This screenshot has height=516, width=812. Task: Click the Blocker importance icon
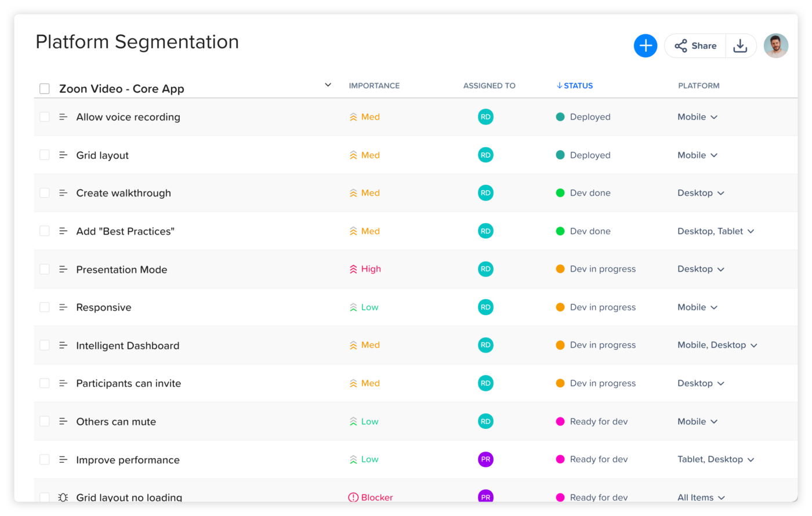pyautogui.click(x=353, y=497)
